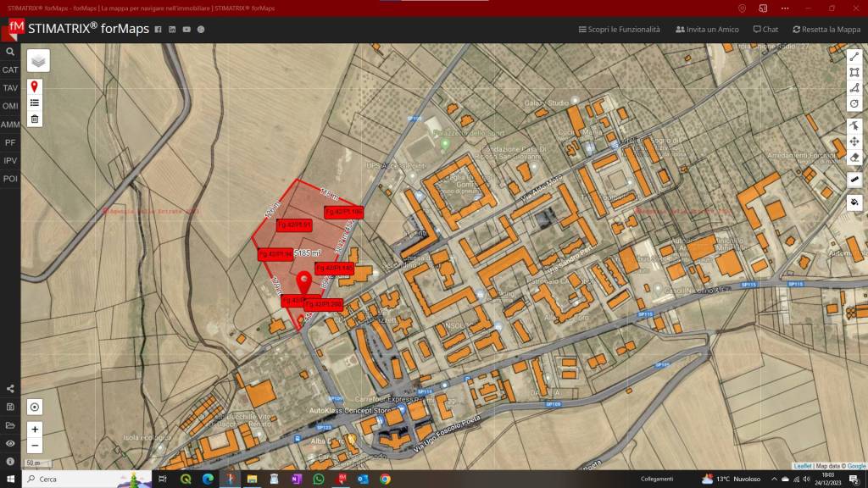Image resolution: width=868 pixels, height=488 pixels.
Task: Open WhatsApp from the taskbar
Action: pyautogui.click(x=319, y=480)
